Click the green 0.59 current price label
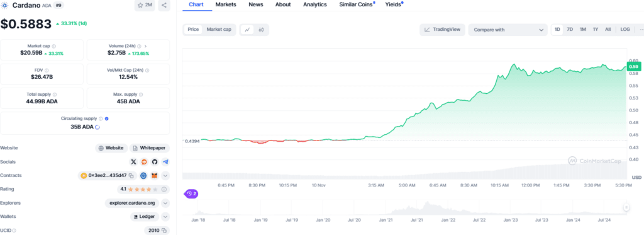This screenshot has height=235, width=644. point(634,67)
